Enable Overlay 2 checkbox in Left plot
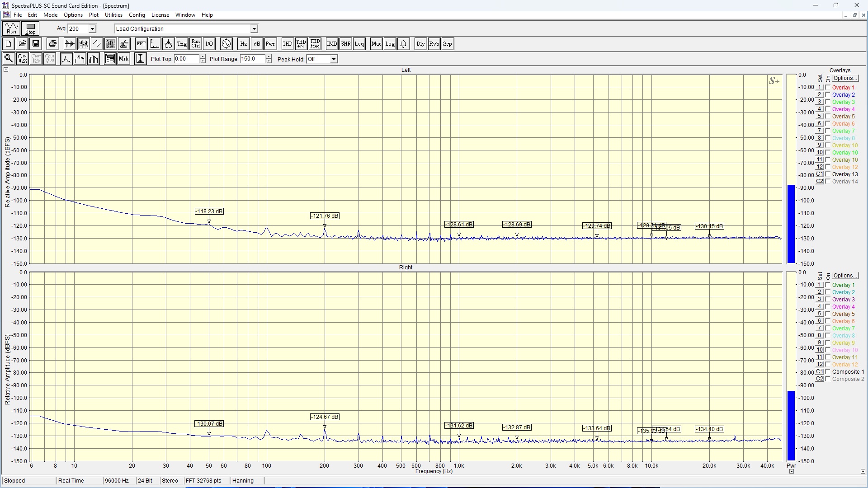 pos(828,95)
